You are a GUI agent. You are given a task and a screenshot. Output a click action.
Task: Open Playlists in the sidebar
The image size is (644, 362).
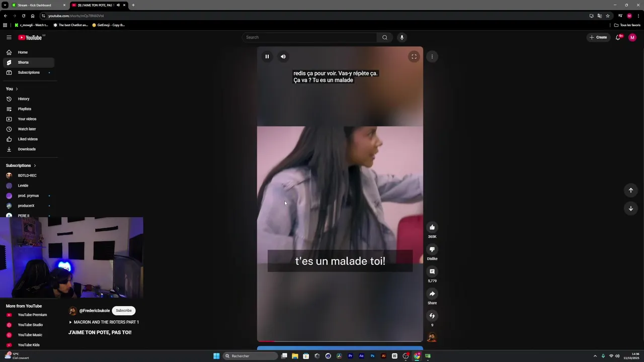29,109
